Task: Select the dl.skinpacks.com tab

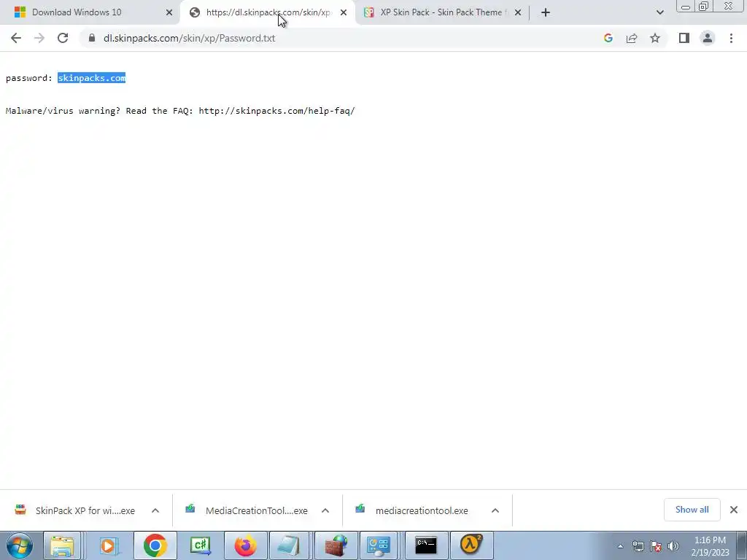Action: coord(268,12)
